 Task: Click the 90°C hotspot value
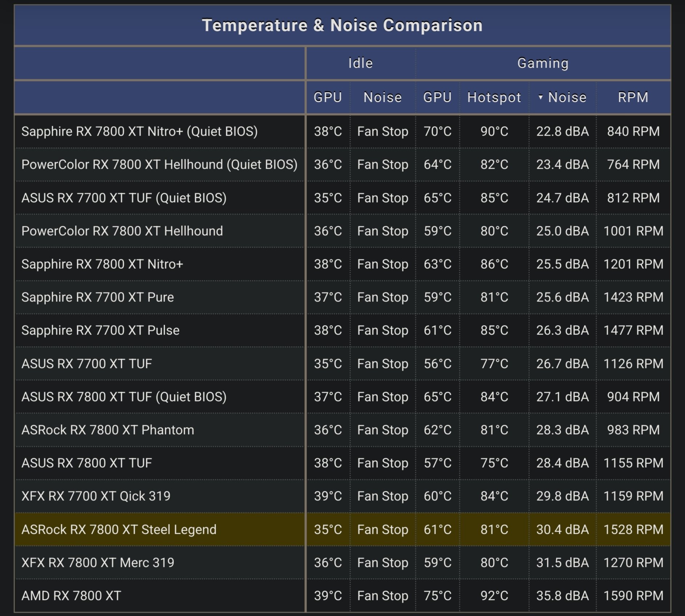pyautogui.click(x=494, y=131)
